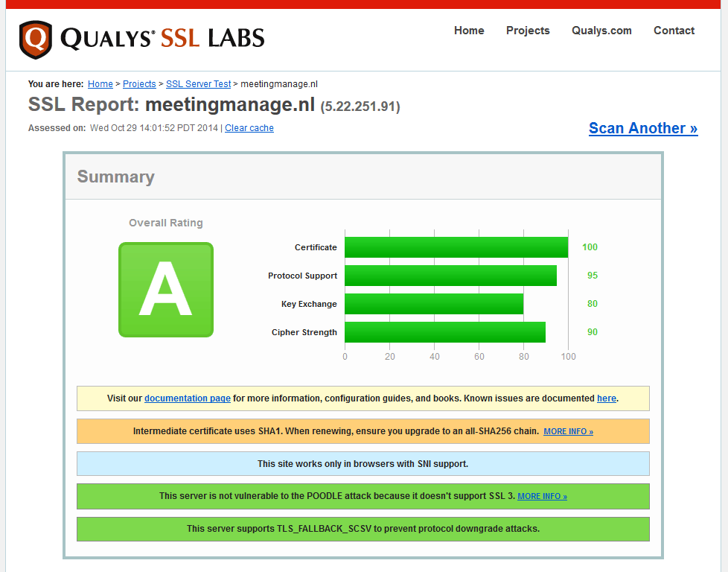Follow the Projects breadcrumb link

click(139, 84)
